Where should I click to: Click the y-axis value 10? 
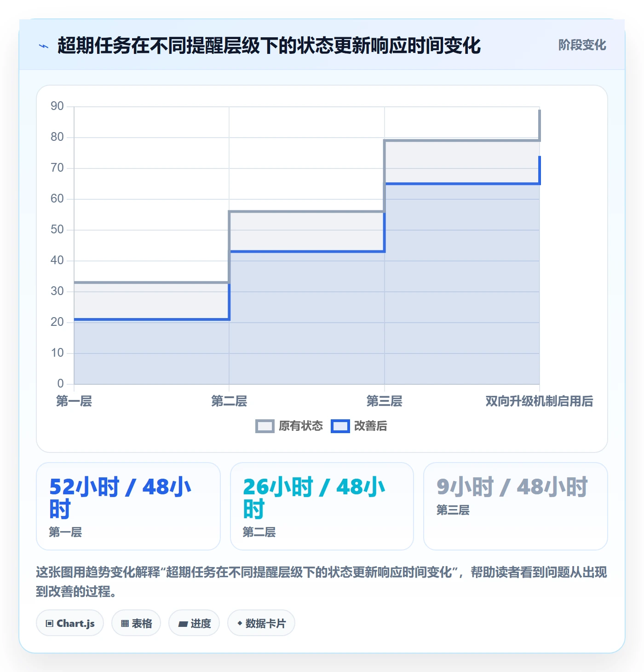coord(57,353)
